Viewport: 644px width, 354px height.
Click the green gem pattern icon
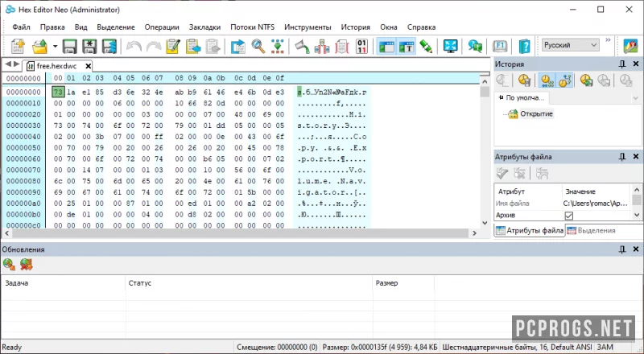click(278, 46)
